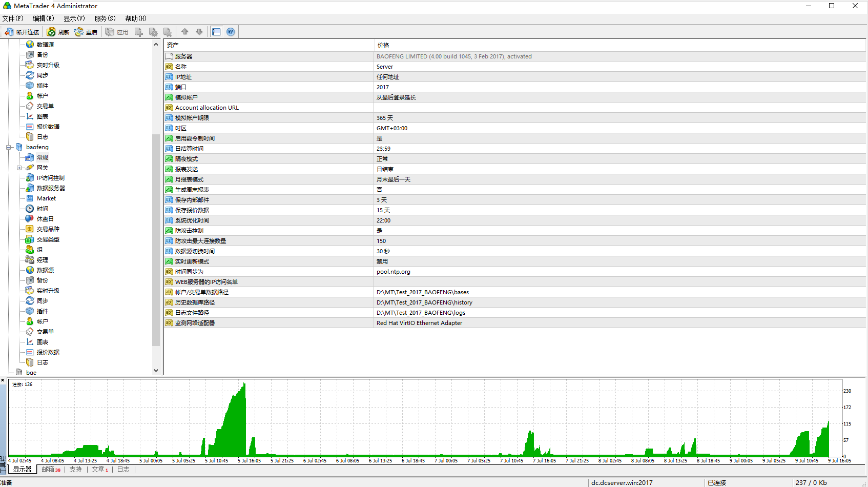Image resolution: width=868 pixels, height=487 pixels.
Task: Click the tree vertical scrollbar thumb
Action: [x=156, y=240]
